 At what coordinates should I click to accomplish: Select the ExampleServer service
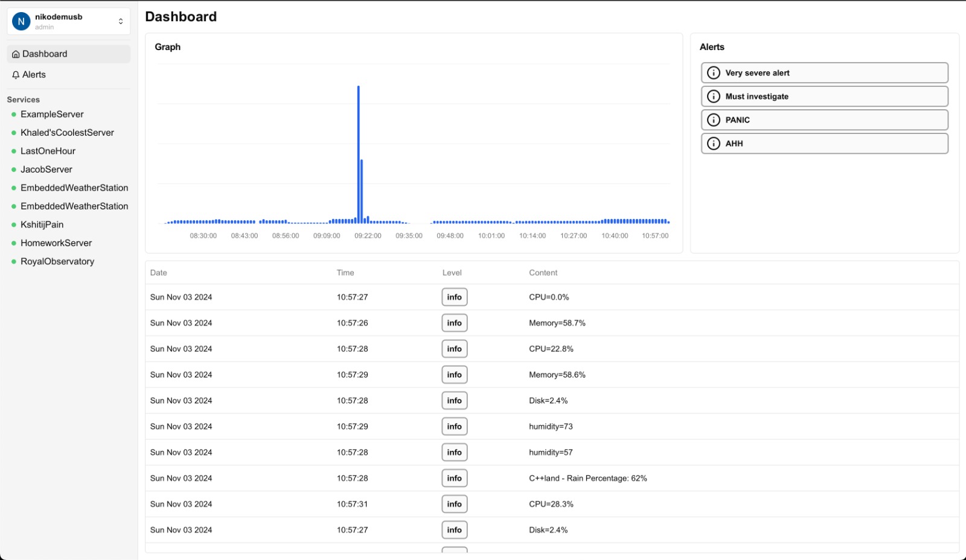click(52, 114)
